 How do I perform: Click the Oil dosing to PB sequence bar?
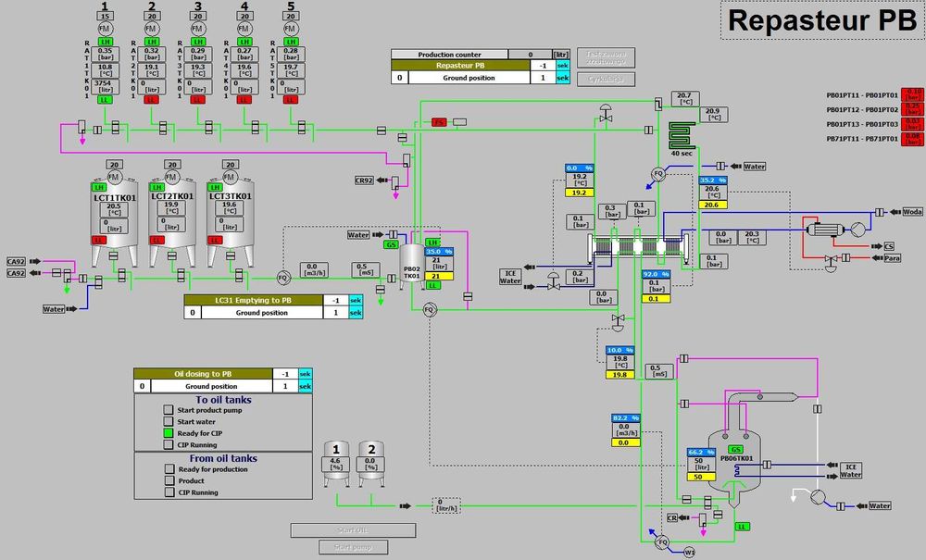203,374
